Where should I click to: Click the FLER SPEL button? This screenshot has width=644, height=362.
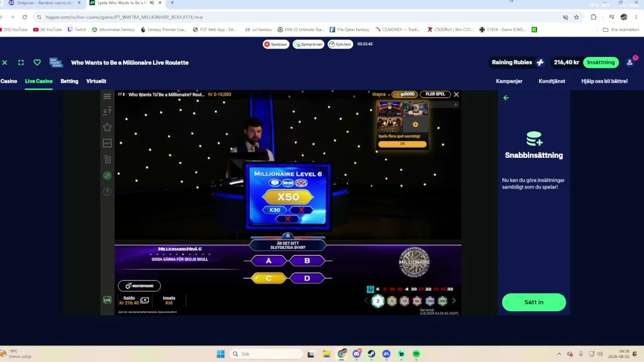[435, 94]
